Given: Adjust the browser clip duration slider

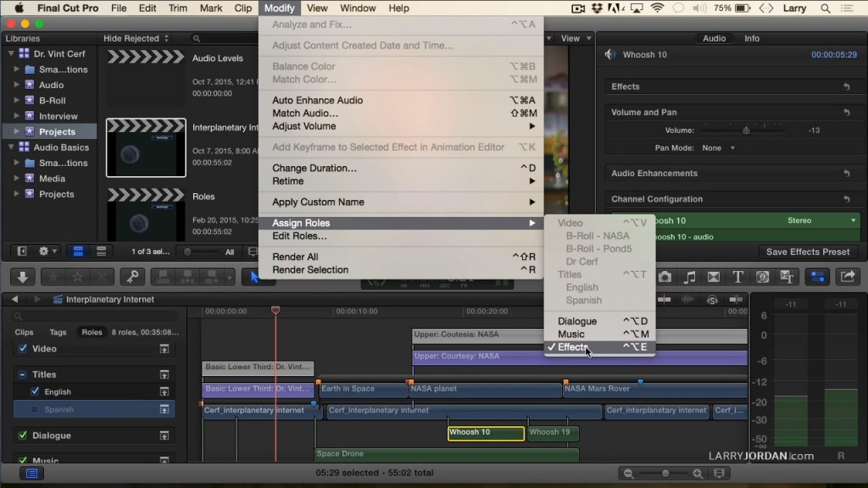Looking at the screenshot, I should (187, 252).
